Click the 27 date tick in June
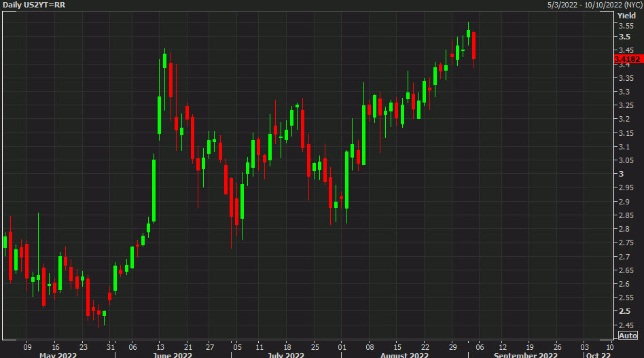 point(210,347)
